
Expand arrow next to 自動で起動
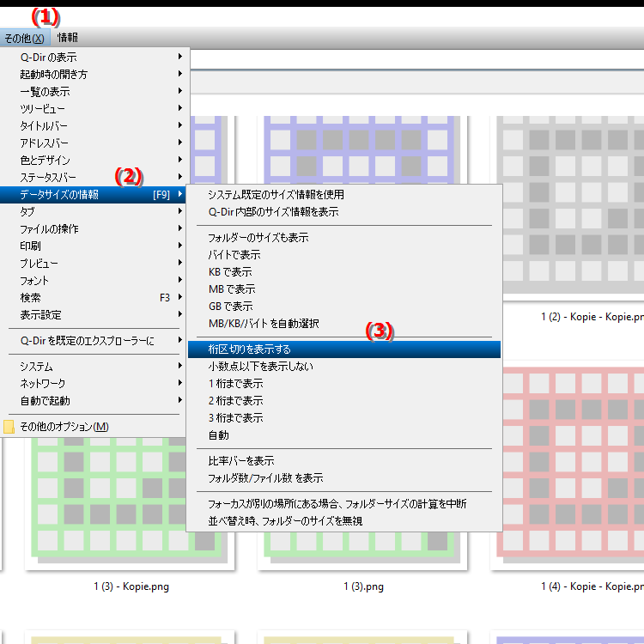(x=180, y=400)
